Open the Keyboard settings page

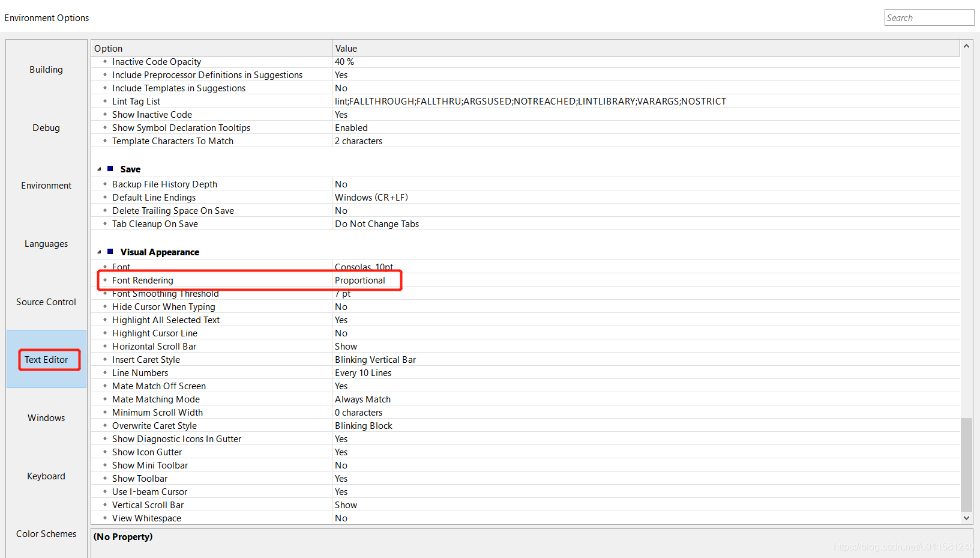[46, 476]
